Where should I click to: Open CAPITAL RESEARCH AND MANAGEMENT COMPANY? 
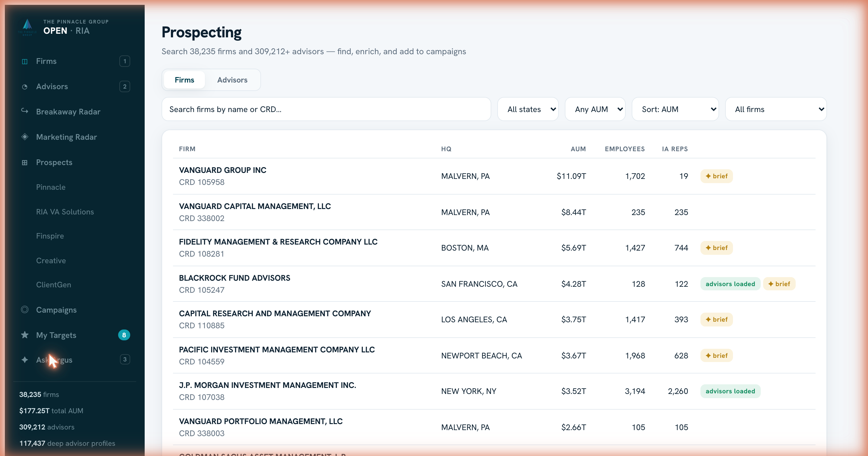pyautogui.click(x=494, y=320)
